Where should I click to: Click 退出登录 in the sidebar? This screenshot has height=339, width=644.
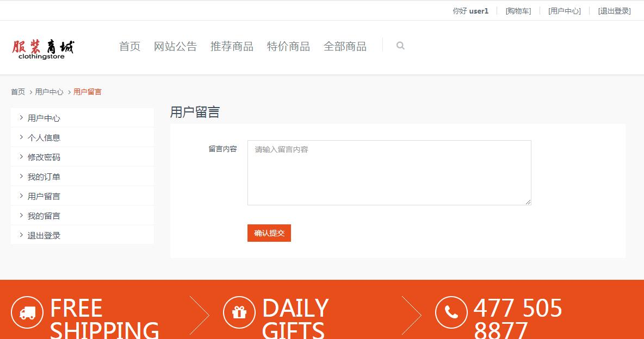83,236
